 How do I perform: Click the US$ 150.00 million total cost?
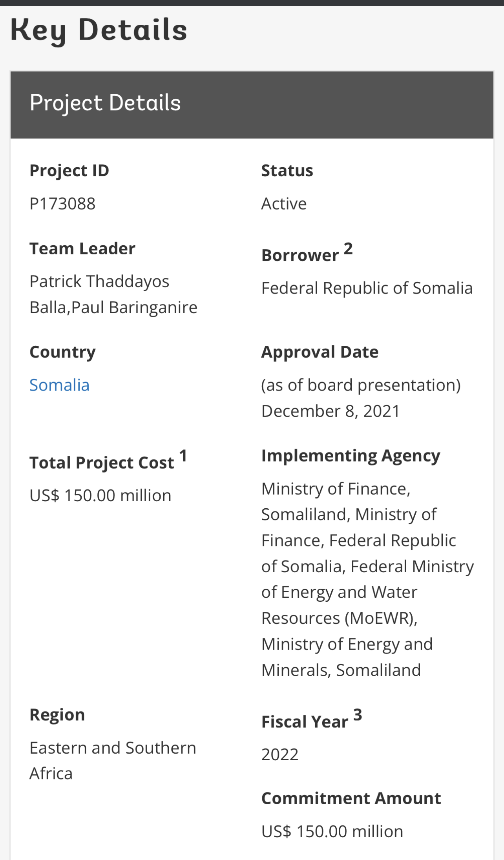[100, 495]
